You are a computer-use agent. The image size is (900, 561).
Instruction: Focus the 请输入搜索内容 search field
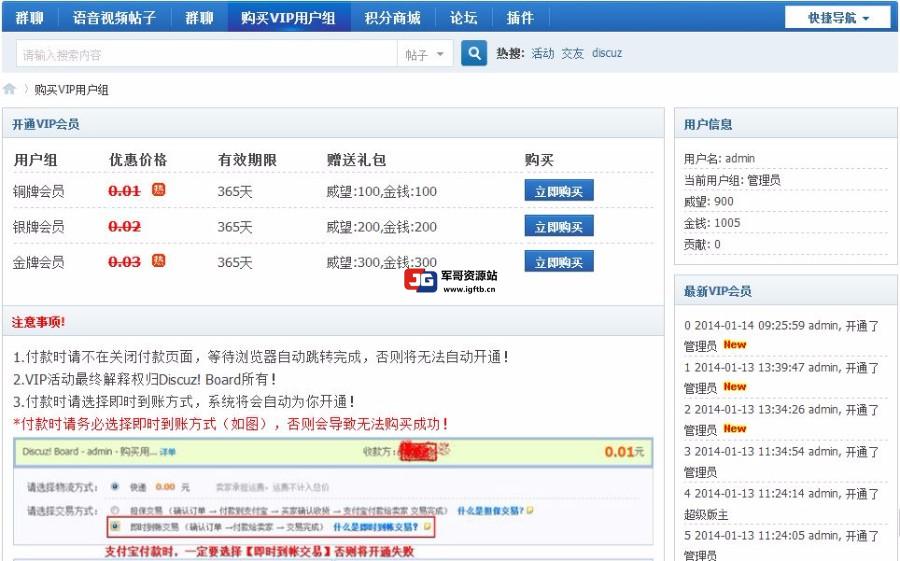[x=205, y=55]
